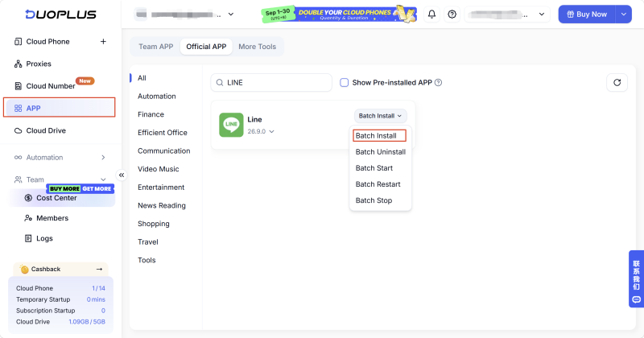Select the Automation app category
This screenshot has height=338, width=644.
tap(156, 96)
